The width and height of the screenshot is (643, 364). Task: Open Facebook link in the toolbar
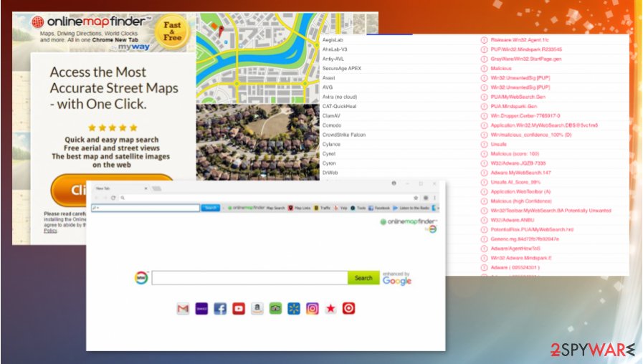click(x=379, y=208)
